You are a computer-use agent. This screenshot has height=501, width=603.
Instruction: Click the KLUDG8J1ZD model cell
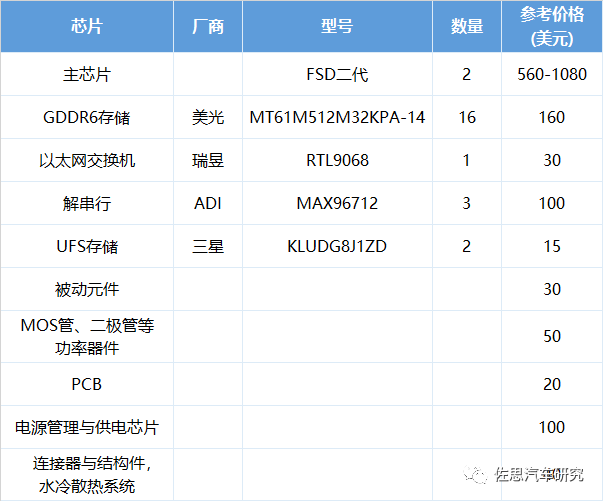[x=337, y=246]
